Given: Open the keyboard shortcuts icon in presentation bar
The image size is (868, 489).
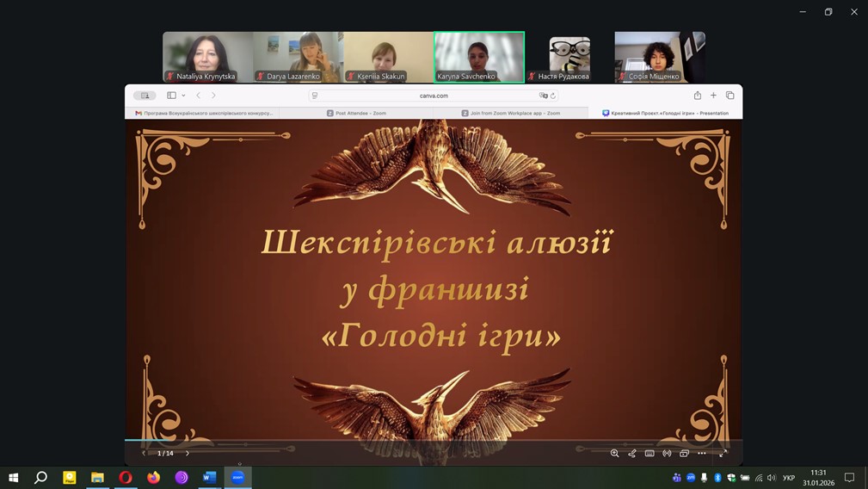Looking at the screenshot, I should (649, 453).
